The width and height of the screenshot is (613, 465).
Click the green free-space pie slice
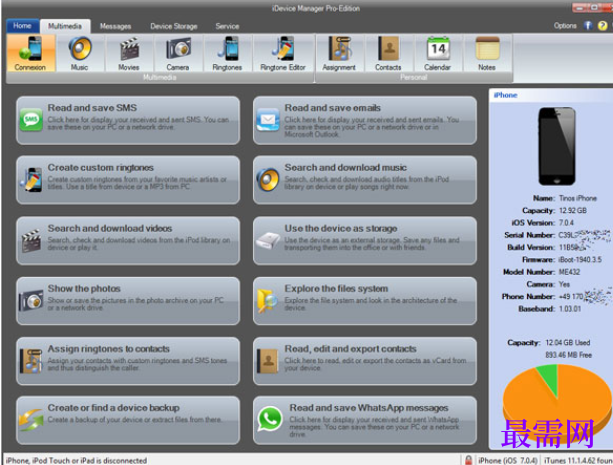(550, 377)
